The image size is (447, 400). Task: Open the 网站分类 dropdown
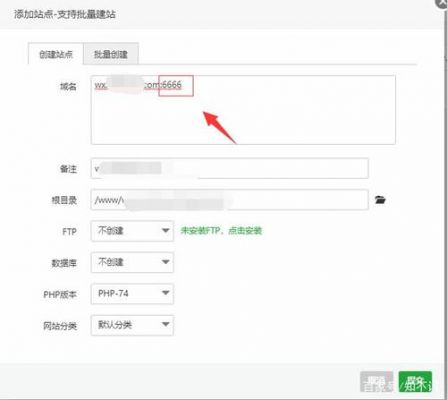click(132, 325)
